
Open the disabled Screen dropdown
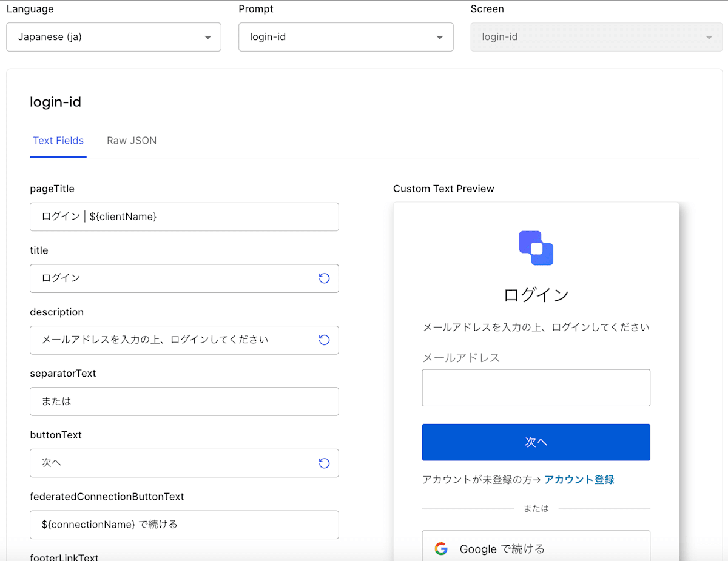pos(596,37)
